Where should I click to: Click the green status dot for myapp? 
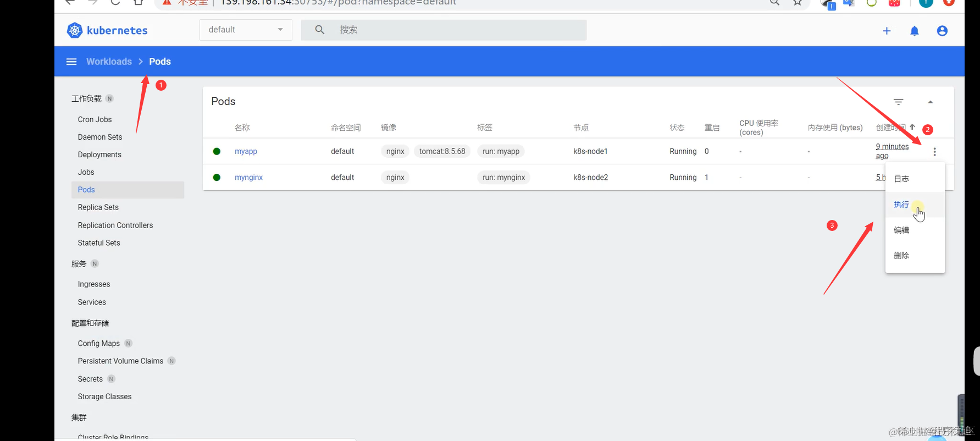click(x=217, y=151)
